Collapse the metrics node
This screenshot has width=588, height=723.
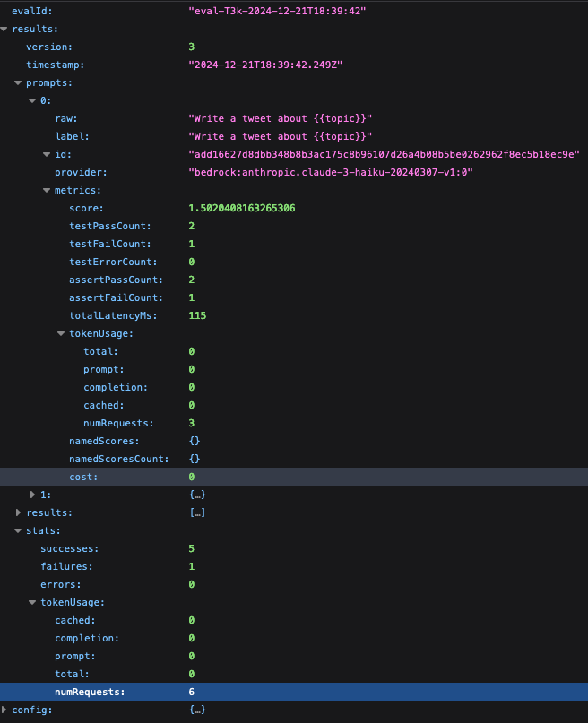coord(47,191)
